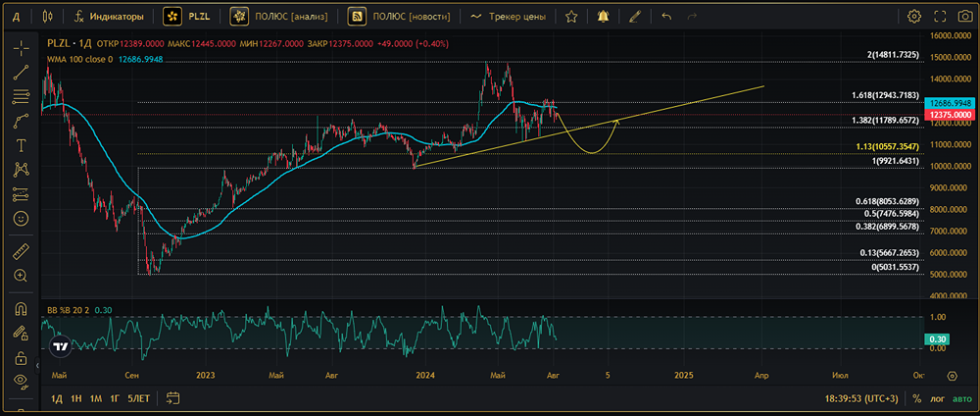The image size is (980, 416).
Task: Select the 1.618(12943.7183) Fibonacci level
Action: point(885,95)
